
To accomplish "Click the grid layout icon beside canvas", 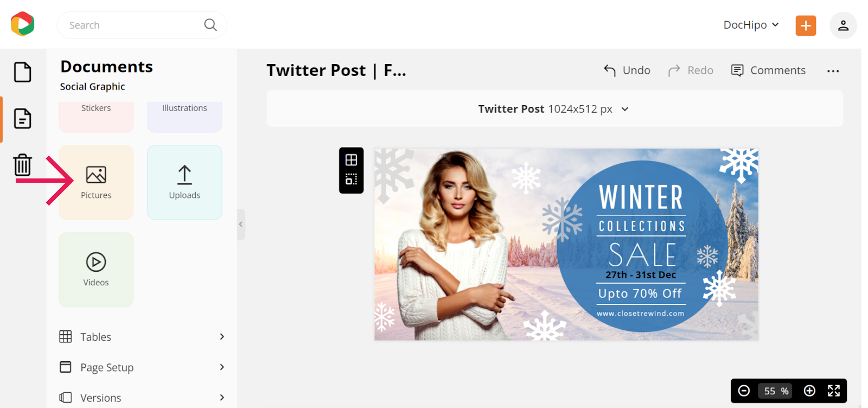I will (352, 160).
